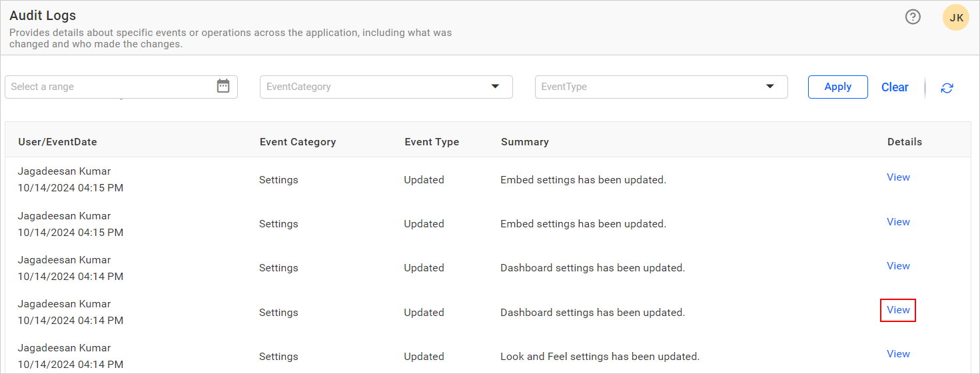980x374 pixels.
Task: View the second Embed settings row at 04:15 PM
Action: coord(898,222)
